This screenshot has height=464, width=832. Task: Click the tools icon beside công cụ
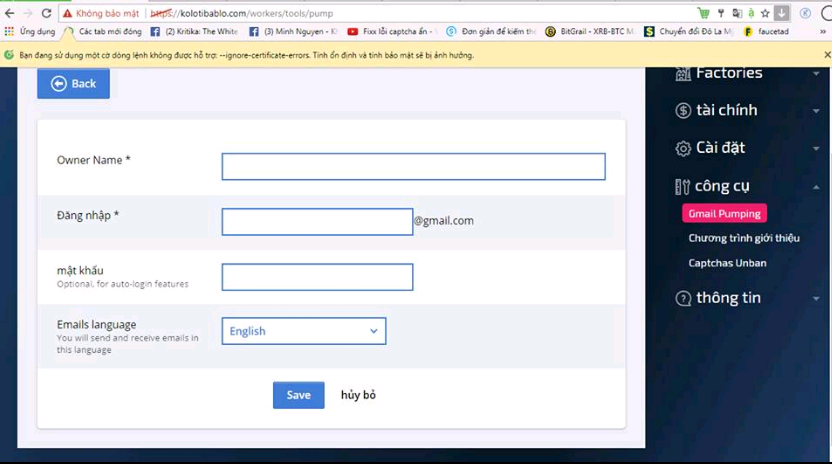[682, 187]
